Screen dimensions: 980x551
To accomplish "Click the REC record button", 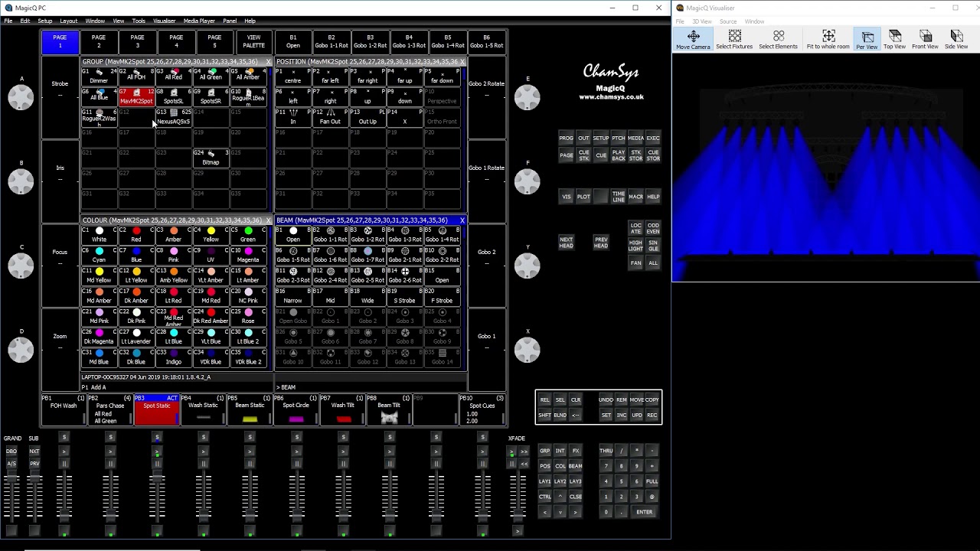I will point(652,416).
